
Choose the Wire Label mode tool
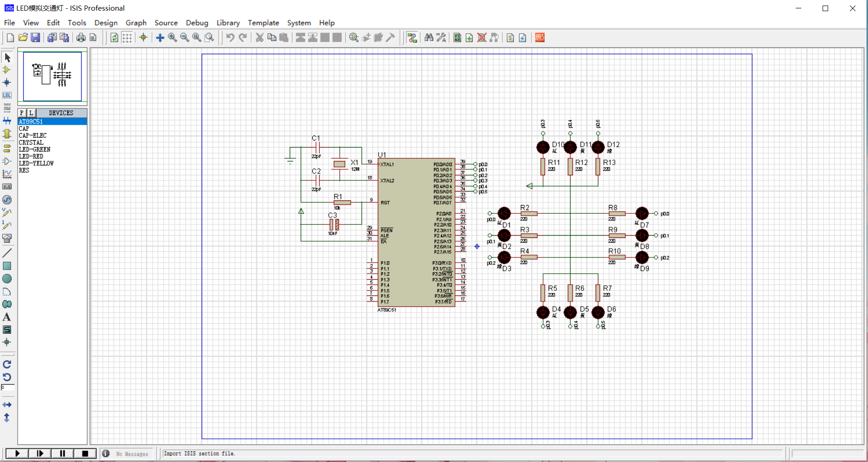click(x=7, y=95)
